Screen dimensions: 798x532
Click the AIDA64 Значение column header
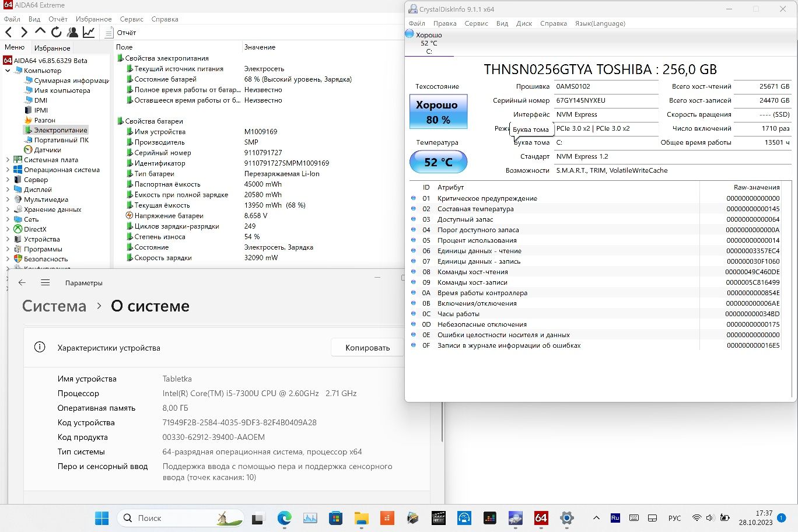(260, 47)
